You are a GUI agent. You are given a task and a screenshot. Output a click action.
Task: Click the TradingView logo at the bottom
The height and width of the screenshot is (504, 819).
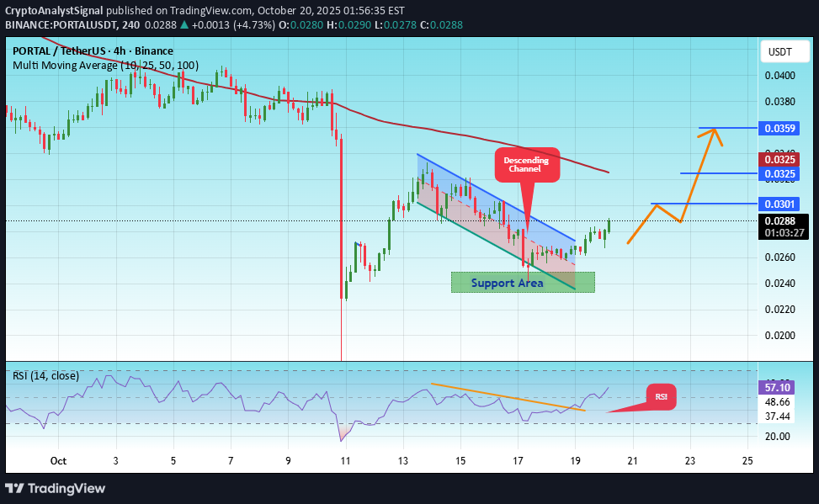pyautogui.click(x=56, y=488)
